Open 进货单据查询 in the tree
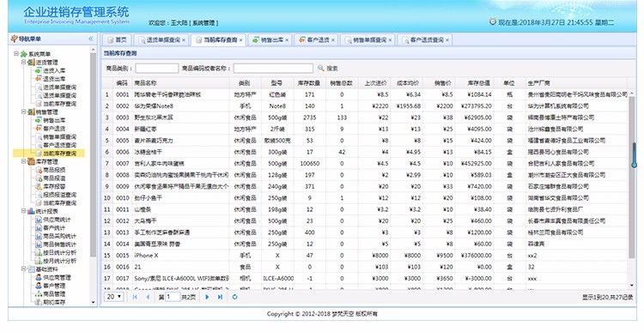644x332 pixels. pos(59,87)
